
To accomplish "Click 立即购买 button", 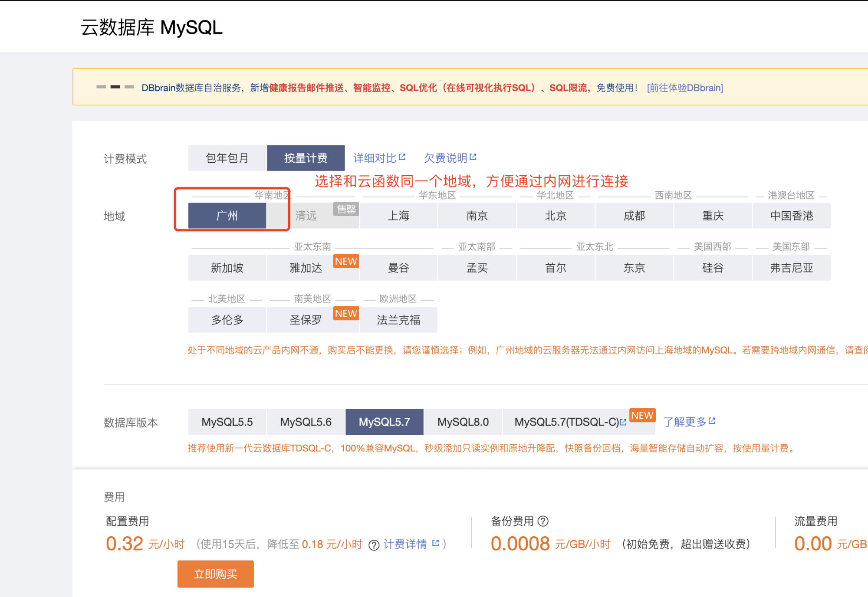I will tap(215, 574).
